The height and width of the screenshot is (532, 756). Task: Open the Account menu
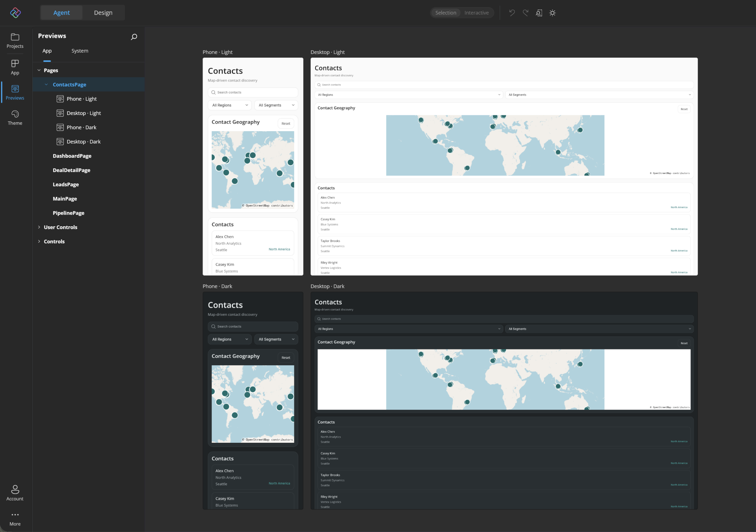point(15,493)
